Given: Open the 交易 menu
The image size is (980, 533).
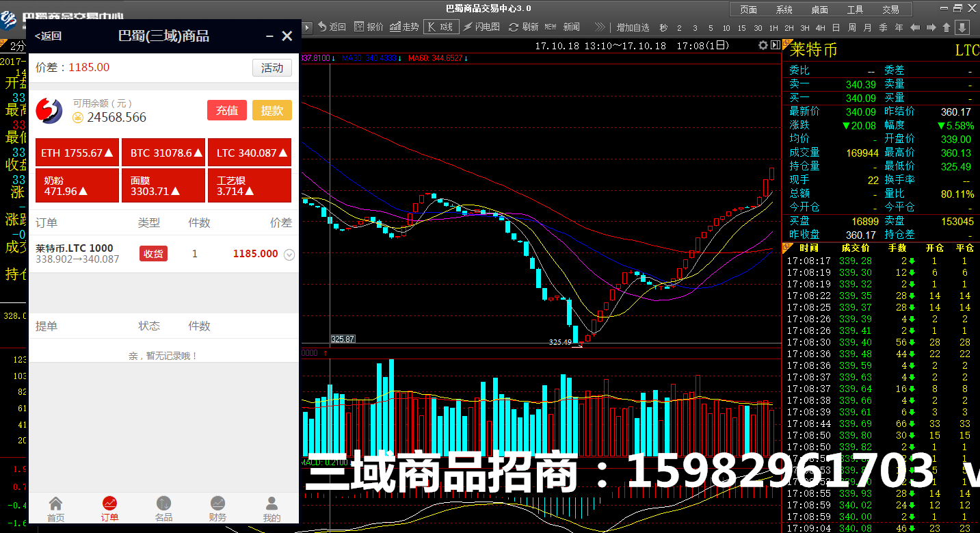Looking at the screenshot, I should (x=890, y=10).
